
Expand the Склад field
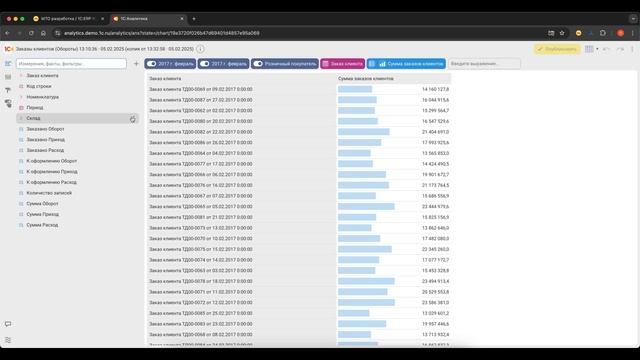(x=21, y=118)
